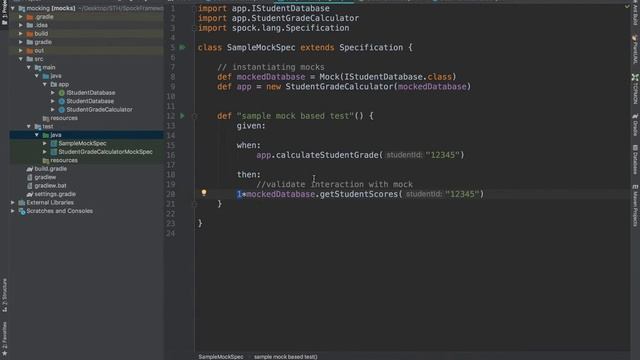Screen dimensions: 640x360
Task: Click getStudentScores method call on line 20
Action: (358, 194)
